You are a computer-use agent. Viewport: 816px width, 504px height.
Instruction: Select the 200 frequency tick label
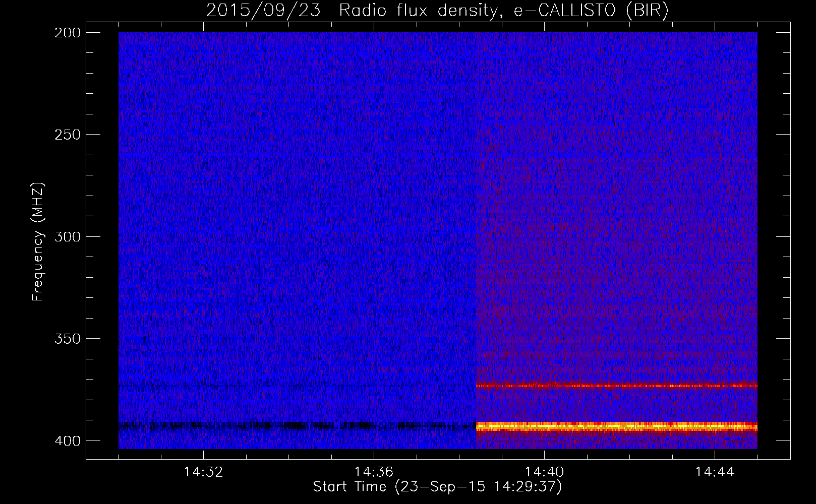(x=67, y=32)
